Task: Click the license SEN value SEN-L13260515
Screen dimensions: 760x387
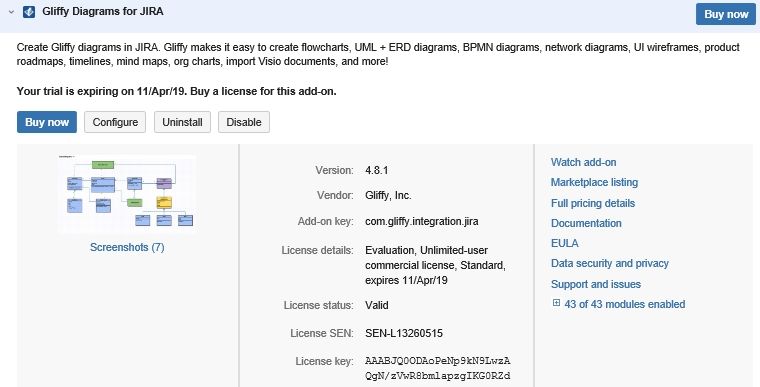Action: [404, 333]
